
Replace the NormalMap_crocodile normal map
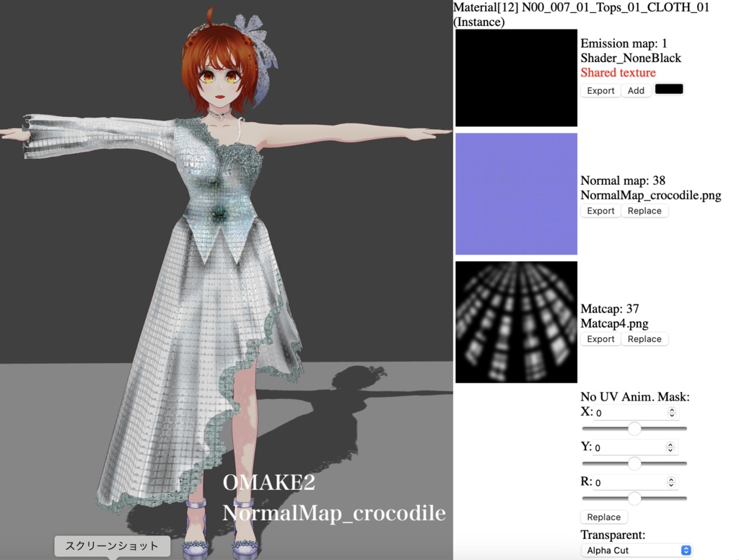click(x=644, y=210)
